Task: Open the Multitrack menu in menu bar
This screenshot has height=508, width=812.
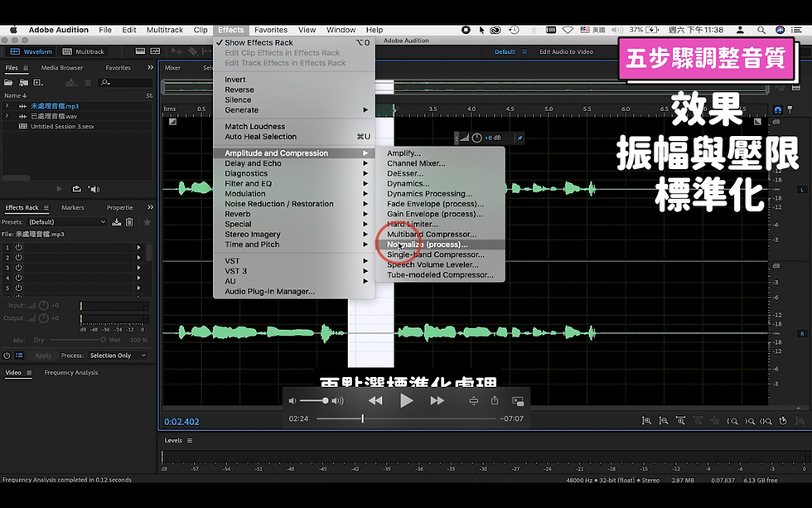Action: coord(165,30)
